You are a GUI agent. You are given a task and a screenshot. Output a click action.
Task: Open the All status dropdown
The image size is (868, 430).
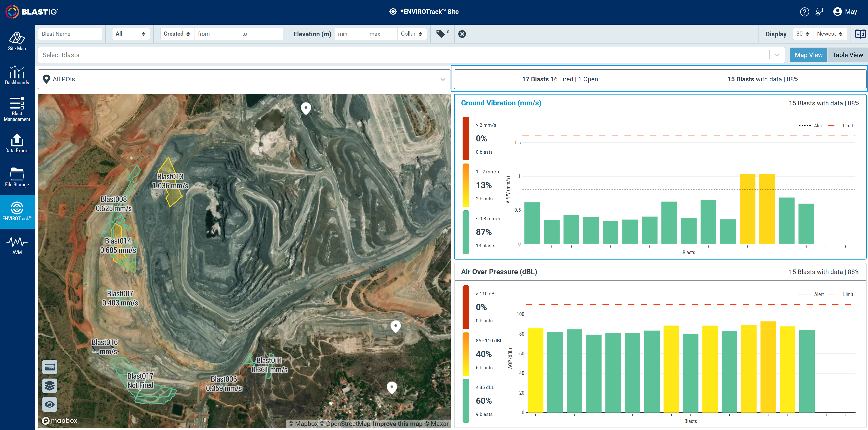131,34
